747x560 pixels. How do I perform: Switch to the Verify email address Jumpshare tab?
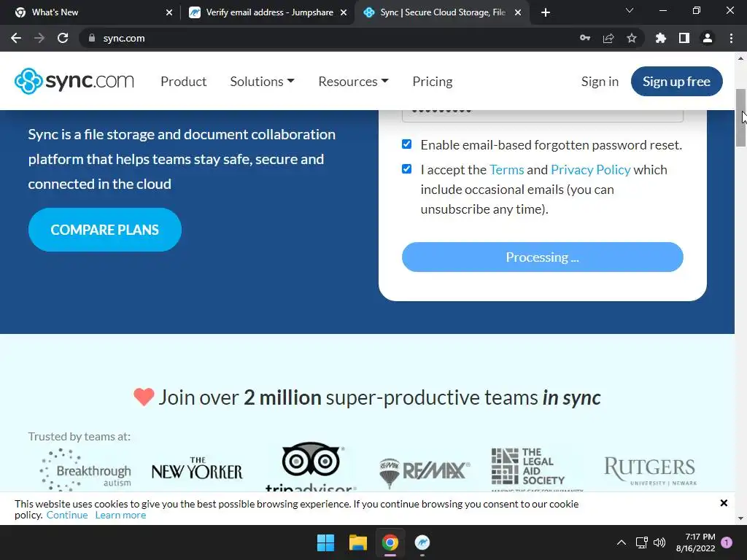[x=267, y=12]
